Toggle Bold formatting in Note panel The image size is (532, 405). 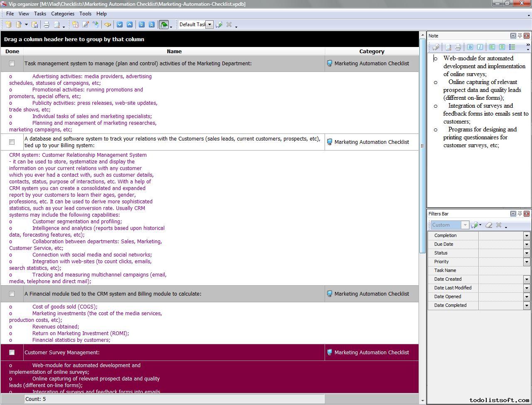pos(470,47)
